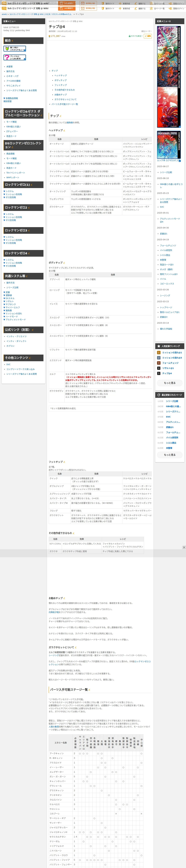Click edit pencil beside 共通システム等 heading
This screenshot has width=186, height=868.
click(27, 276)
